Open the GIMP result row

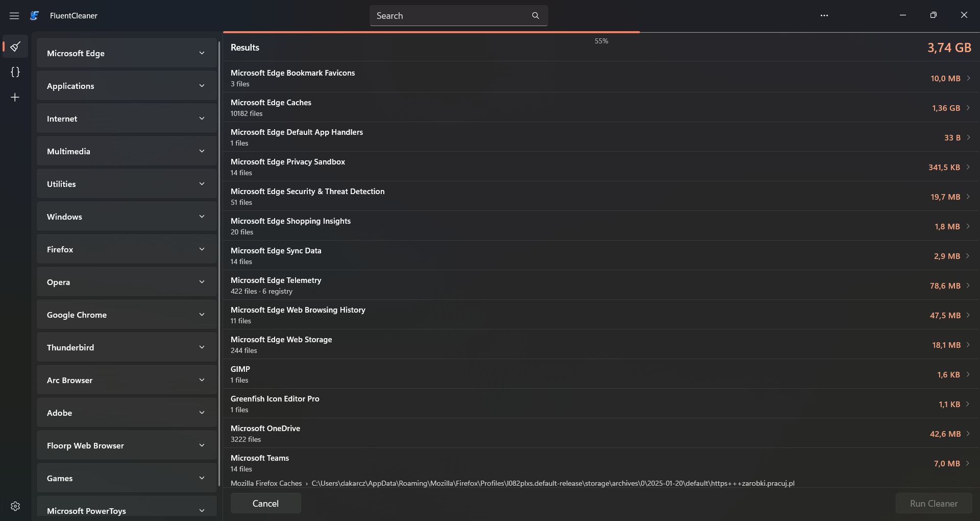(x=601, y=374)
